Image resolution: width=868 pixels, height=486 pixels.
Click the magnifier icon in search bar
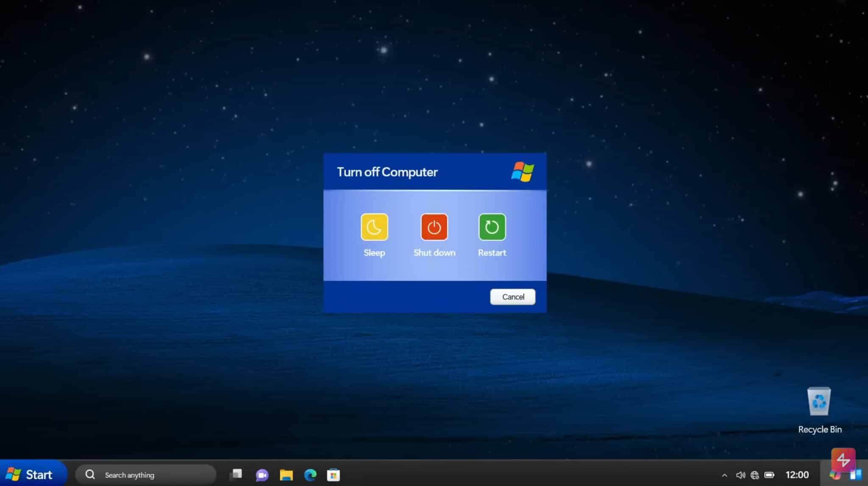[x=90, y=475]
